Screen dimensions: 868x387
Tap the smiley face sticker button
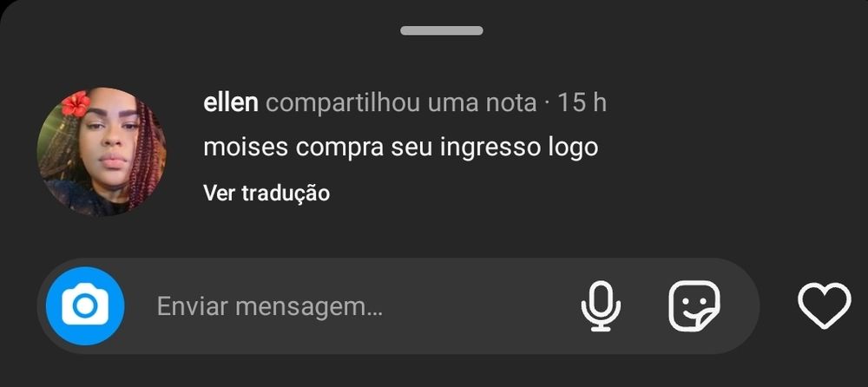tap(694, 305)
